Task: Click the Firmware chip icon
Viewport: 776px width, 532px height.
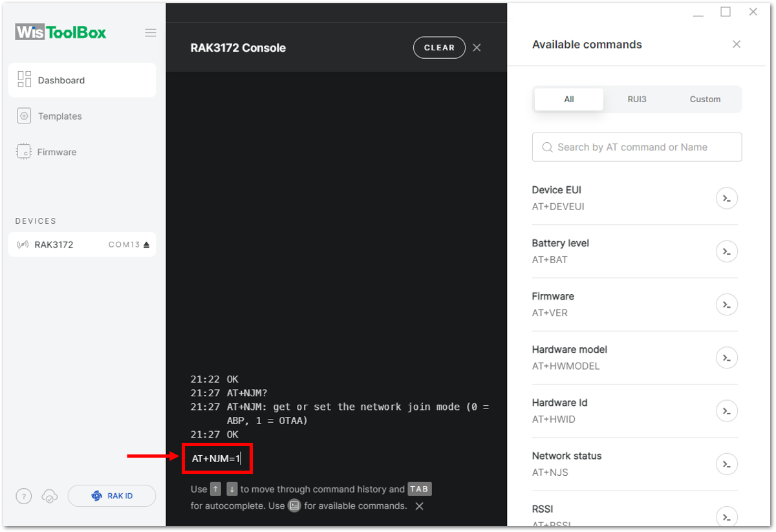Action: (x=24, y=152)
